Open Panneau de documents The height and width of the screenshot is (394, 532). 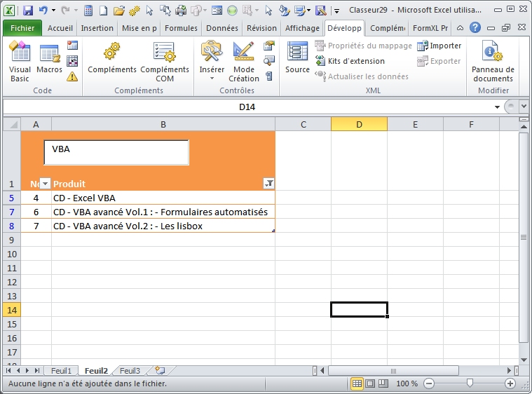(493, 62)
